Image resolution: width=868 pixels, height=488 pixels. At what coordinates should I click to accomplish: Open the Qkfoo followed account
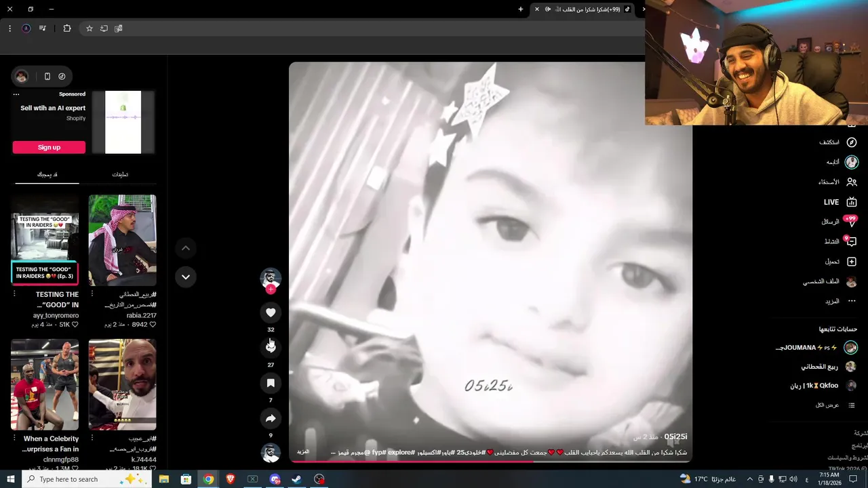pyautogui.click(x=823, y=386)
